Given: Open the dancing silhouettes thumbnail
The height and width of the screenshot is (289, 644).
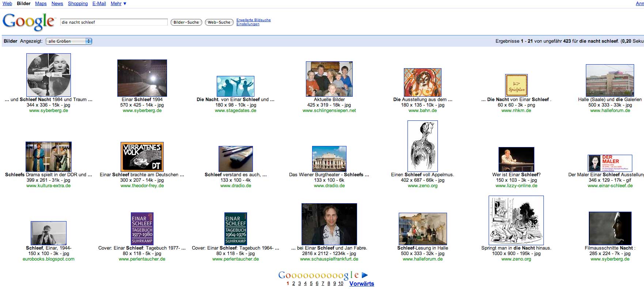Looking at the screenshot, I should [x=235, y=86].
